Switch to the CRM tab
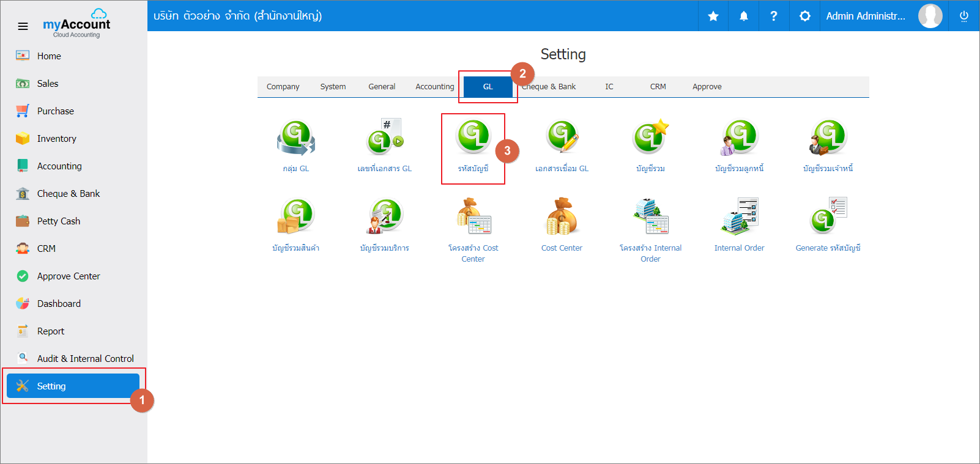Image resolution: width=980 pixels, height=464 pixels. [658, 87]
